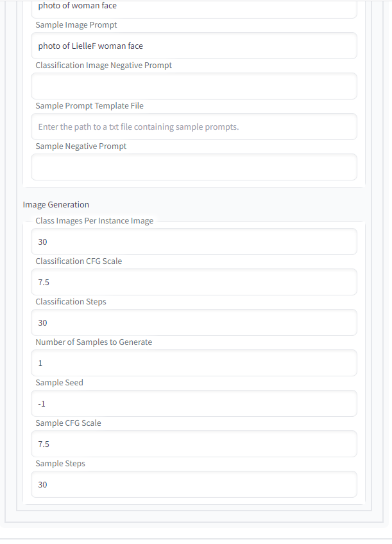The image size is (392, 544).
Task: Select the Sample Image Prompt text box
Action: (192, 46)
